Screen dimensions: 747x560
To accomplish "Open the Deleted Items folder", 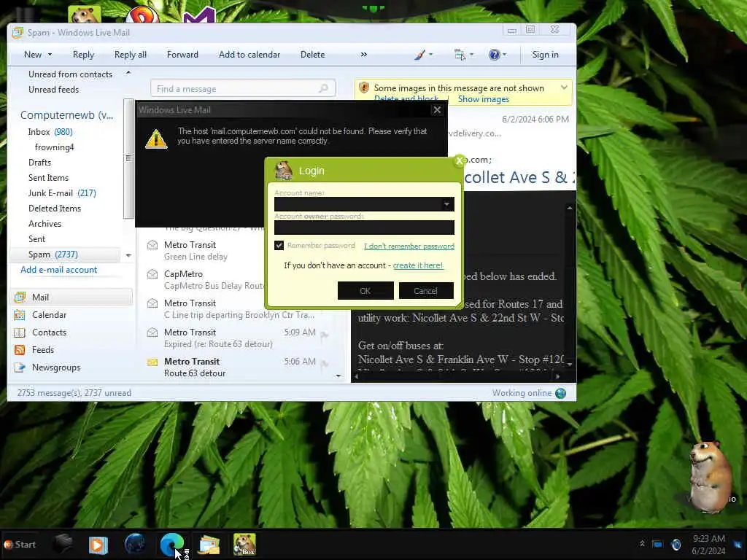I will point(54,208).
